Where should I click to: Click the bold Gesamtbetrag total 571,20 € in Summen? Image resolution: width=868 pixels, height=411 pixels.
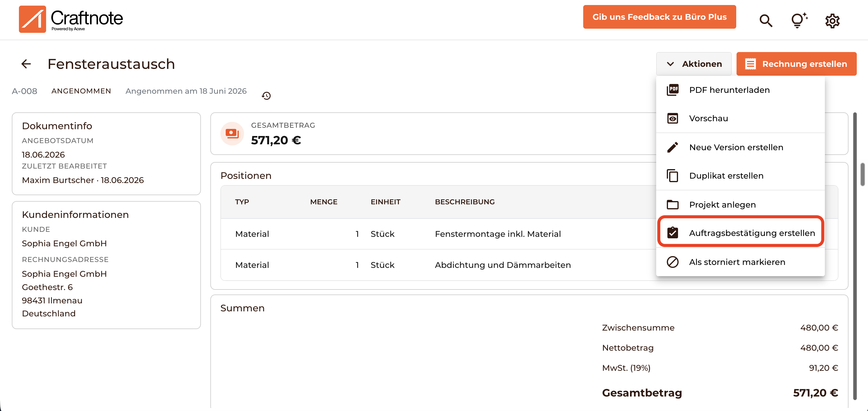[815, 393]
